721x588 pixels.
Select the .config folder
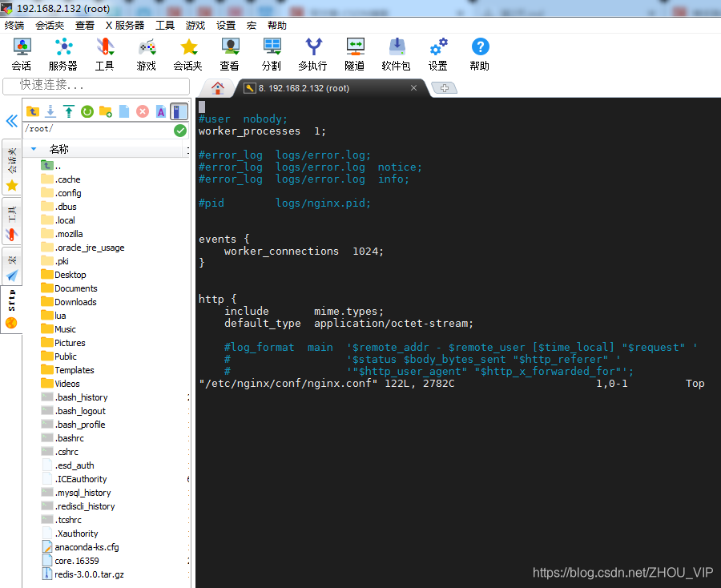coord(62,193)
